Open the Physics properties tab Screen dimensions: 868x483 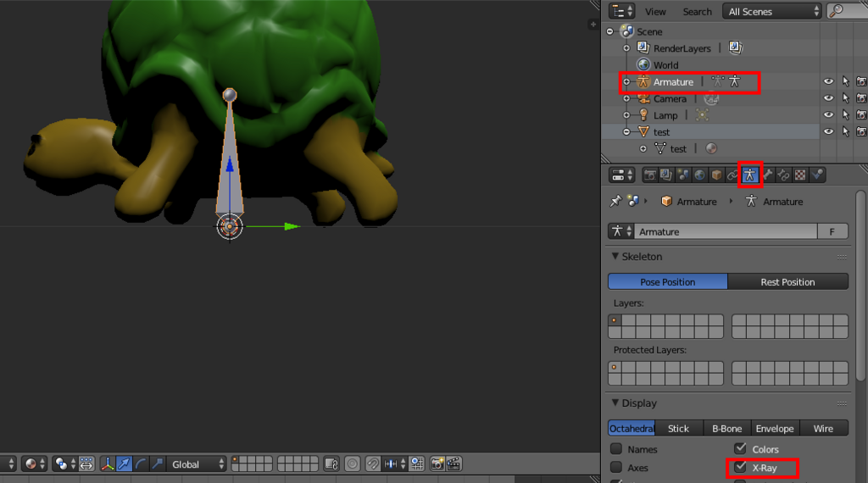(x=817, y=175)
